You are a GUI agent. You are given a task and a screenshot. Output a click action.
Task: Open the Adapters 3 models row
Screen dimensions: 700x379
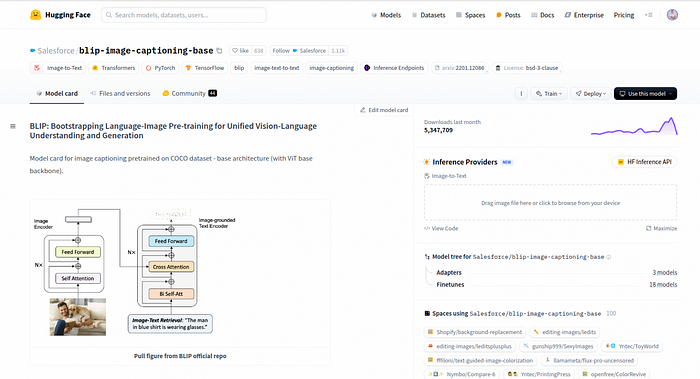pyautogui.click(x=556, y=272)
